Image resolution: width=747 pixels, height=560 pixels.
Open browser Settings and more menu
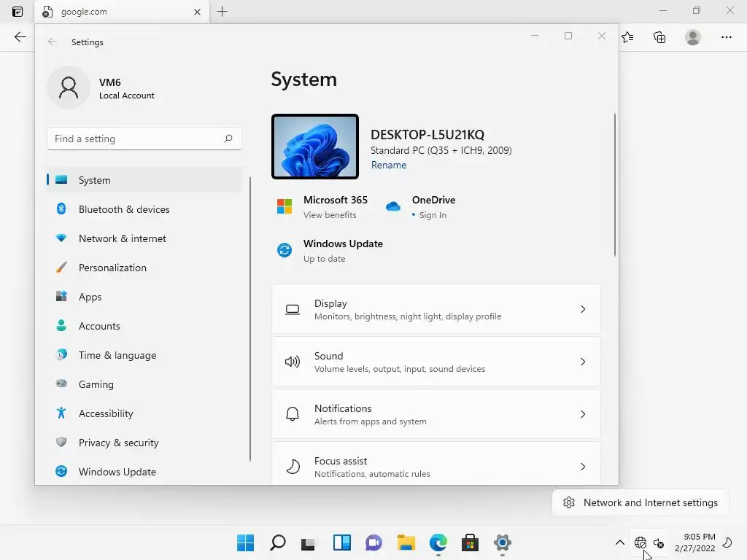tap(726, 37)
